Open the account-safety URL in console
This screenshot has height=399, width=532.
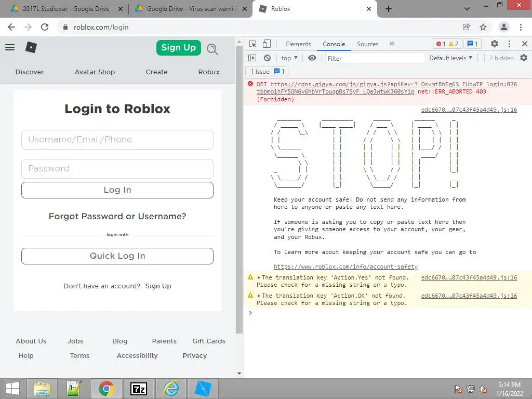345,267
